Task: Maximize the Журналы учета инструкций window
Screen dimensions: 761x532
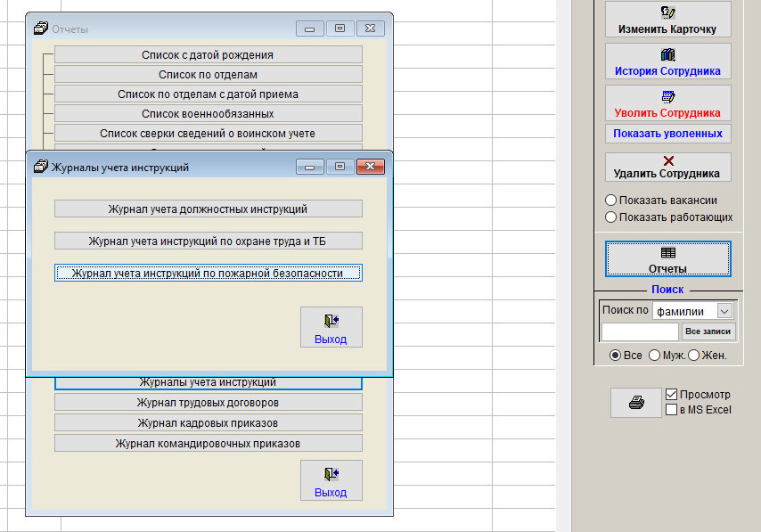Action: tap(340, 167)
